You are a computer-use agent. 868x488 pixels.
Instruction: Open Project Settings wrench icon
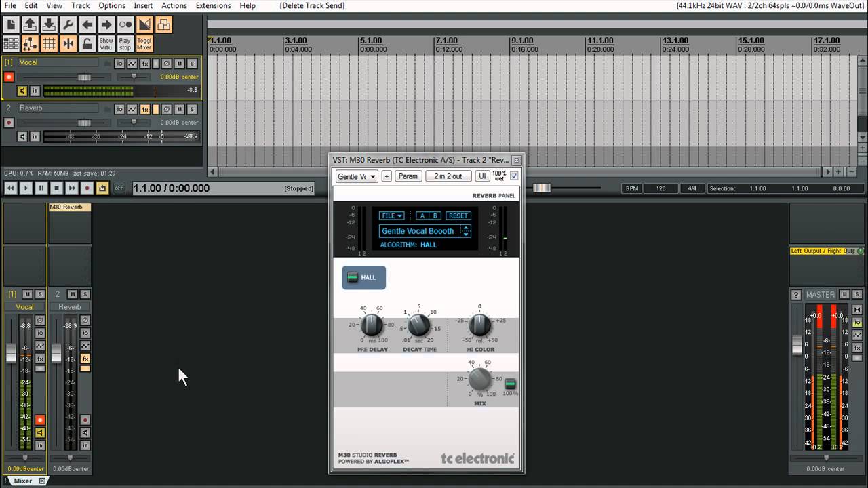point(68,25)
